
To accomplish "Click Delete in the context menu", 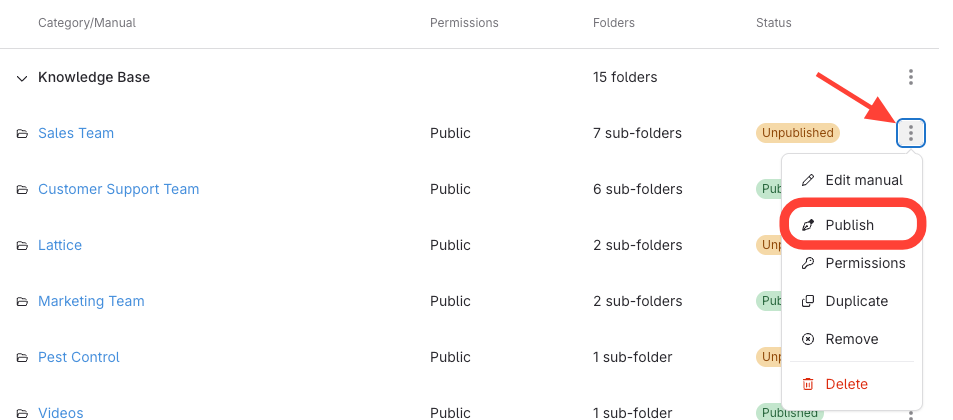I will [846, 384].
